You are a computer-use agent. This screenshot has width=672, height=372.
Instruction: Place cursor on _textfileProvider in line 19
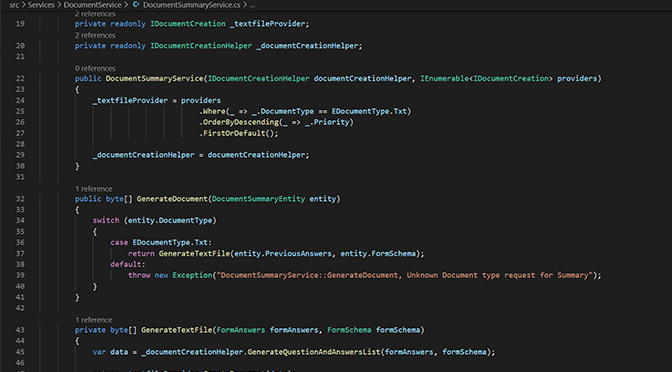click(267, 24)
